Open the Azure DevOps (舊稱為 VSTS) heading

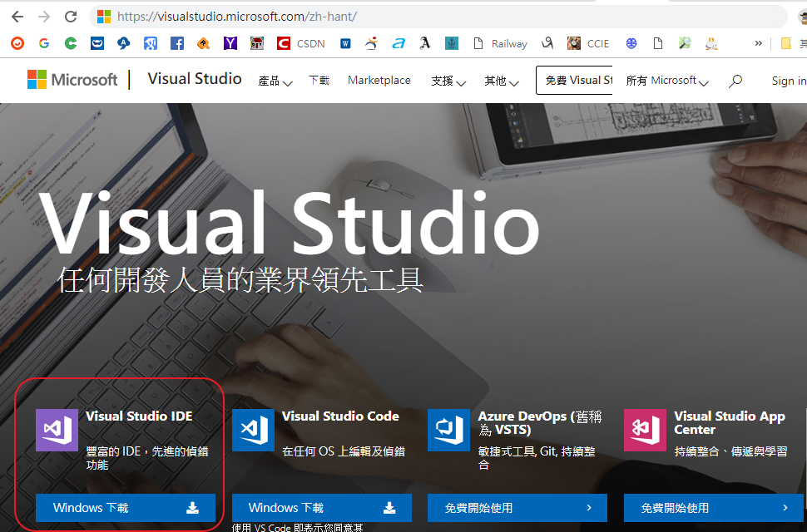[540, 422]
